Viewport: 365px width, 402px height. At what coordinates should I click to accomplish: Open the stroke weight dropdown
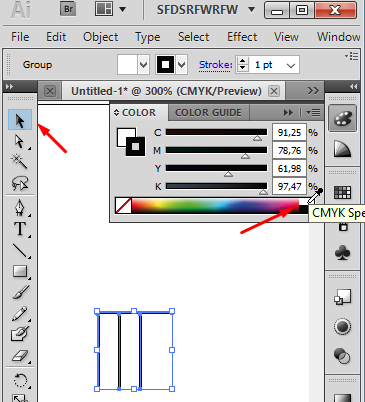[x=291, y=65]
